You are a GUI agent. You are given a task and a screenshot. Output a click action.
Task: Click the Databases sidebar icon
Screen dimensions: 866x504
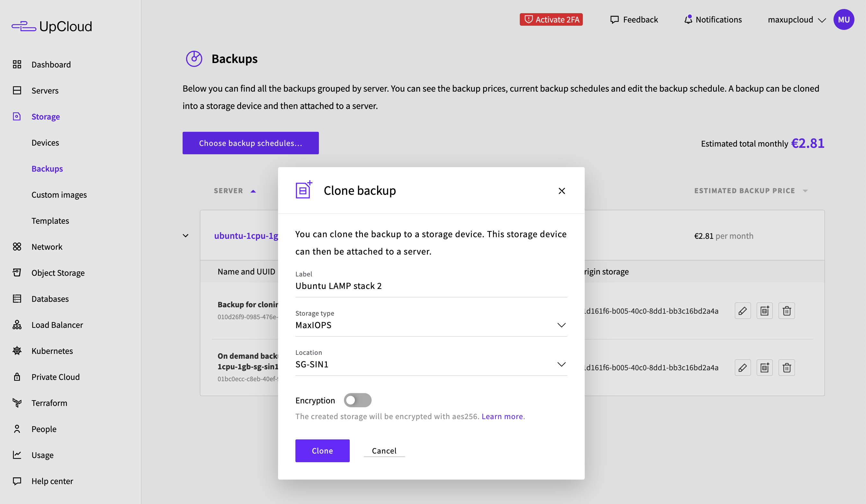[17, 299]
